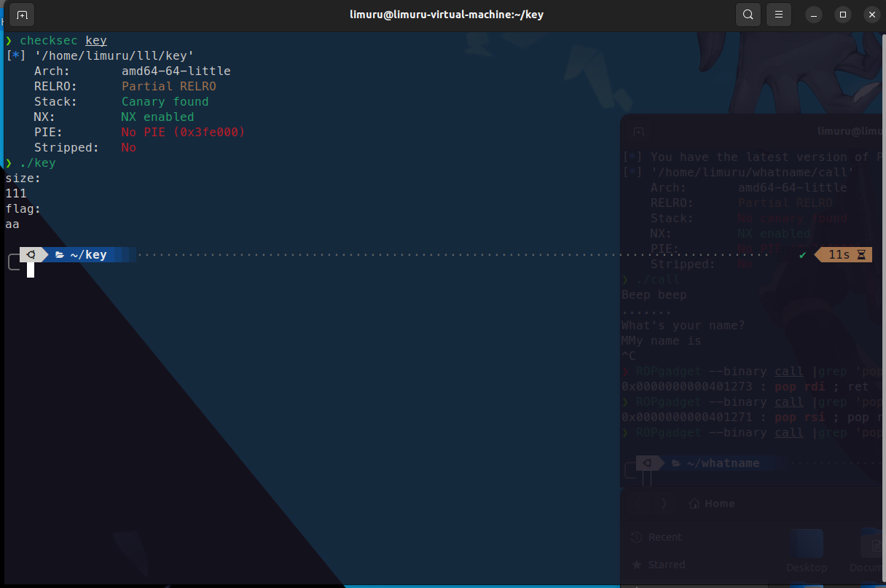Click the './key' command line
The image size is (886, 588).
(37, 163)
